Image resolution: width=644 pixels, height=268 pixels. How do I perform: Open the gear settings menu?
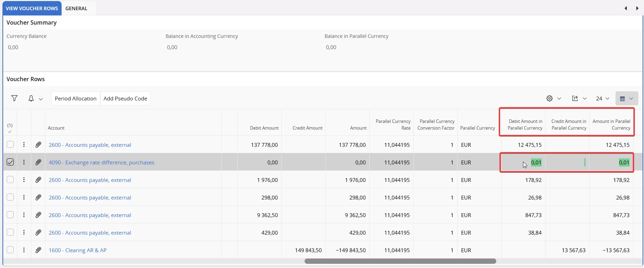pos(550,98)
